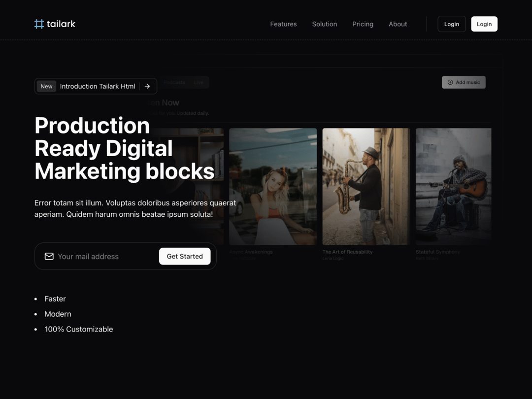Click the 100% Customizable bullet item
Image resolution: width=532 pixels, height=399 pixels.
tap(79, 329)
